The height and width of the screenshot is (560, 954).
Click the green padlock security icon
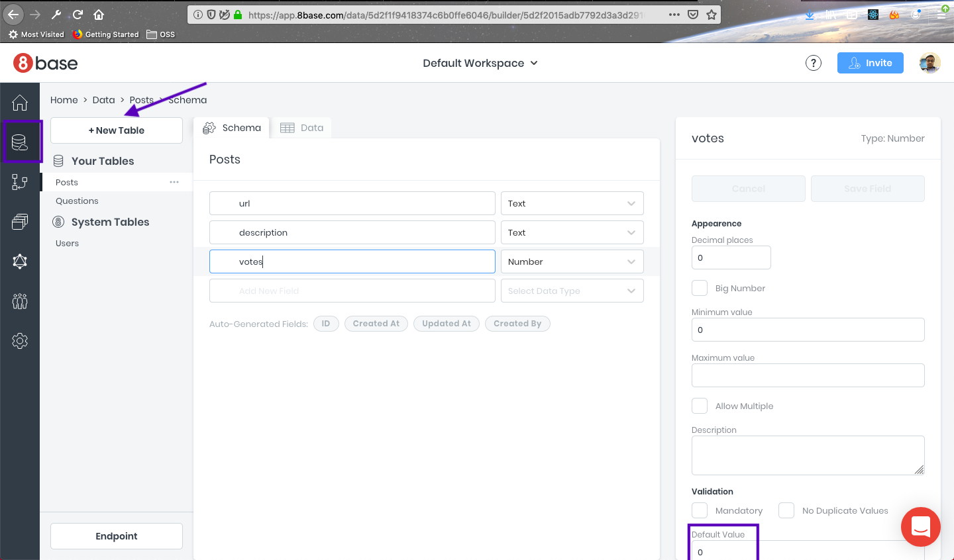pyautogui.click(x=238, y=15)
